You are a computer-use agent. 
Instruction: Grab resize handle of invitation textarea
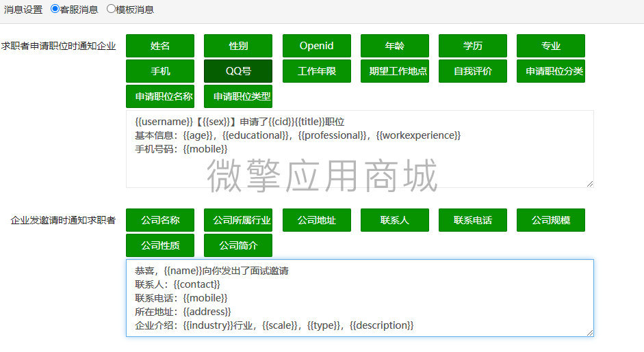tap(590, 333)
